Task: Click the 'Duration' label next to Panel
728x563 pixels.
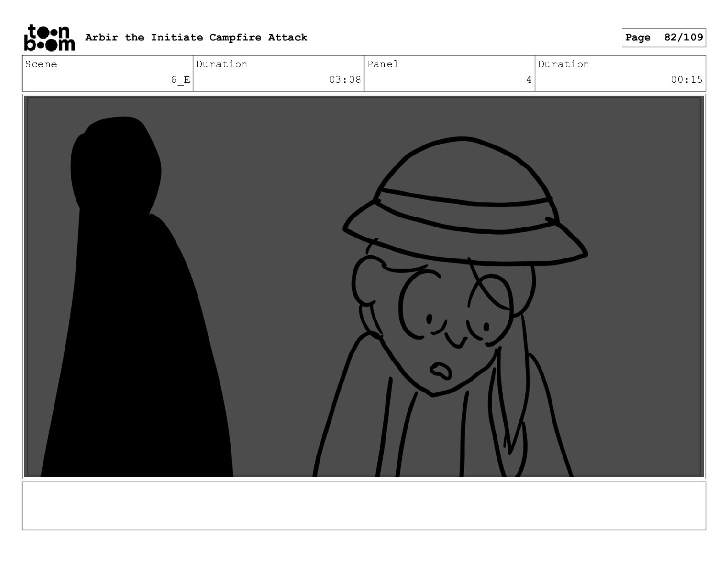Action: click(x=564, y=64)
